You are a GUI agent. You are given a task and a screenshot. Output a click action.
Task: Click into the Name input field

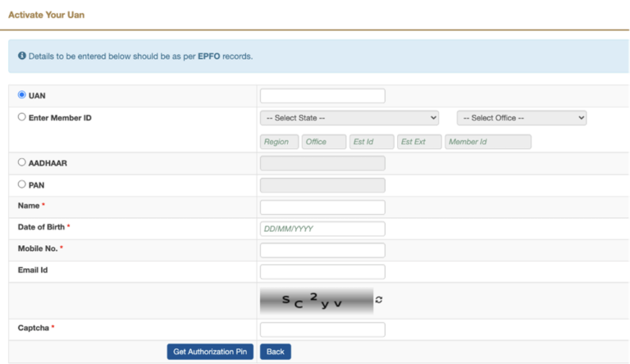[322, 207]
